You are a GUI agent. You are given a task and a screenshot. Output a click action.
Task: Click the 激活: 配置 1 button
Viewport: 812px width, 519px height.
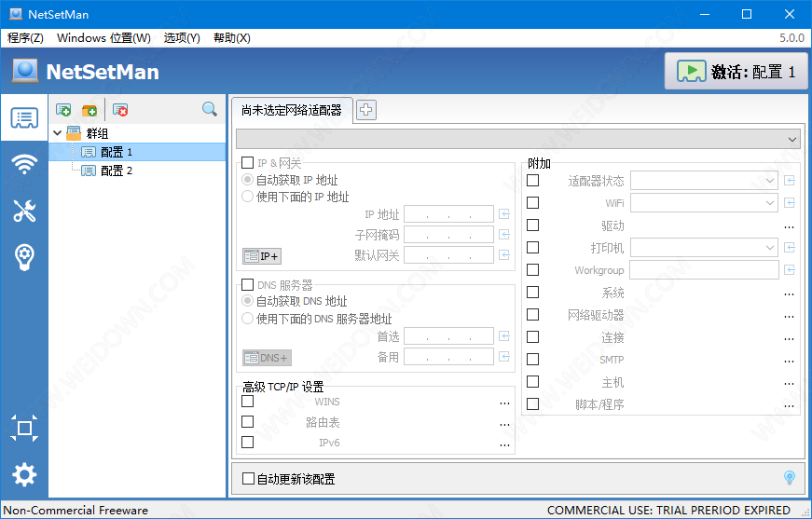[x=736, y=72]
